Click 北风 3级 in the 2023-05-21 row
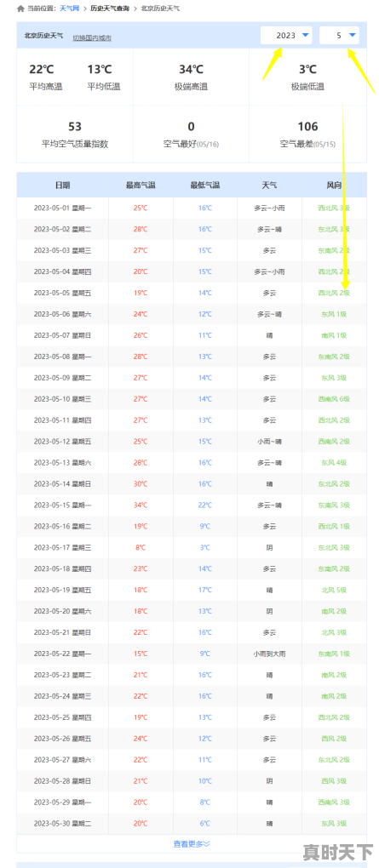Image resolution: width=379 pixels, height=868 pixels. pyautogui.click(x=334, y=633)
